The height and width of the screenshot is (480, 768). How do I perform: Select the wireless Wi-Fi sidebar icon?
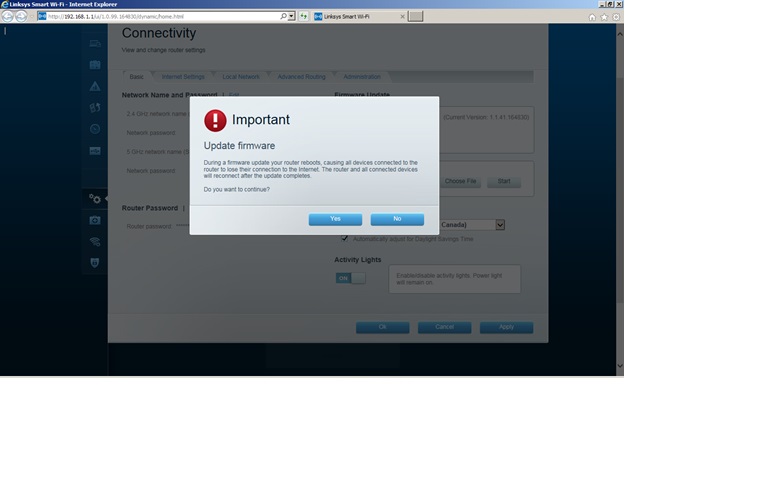tap(95, 241)
